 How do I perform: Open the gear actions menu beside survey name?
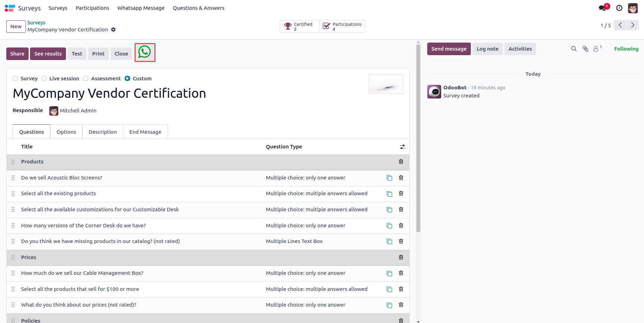coord(113,30)
